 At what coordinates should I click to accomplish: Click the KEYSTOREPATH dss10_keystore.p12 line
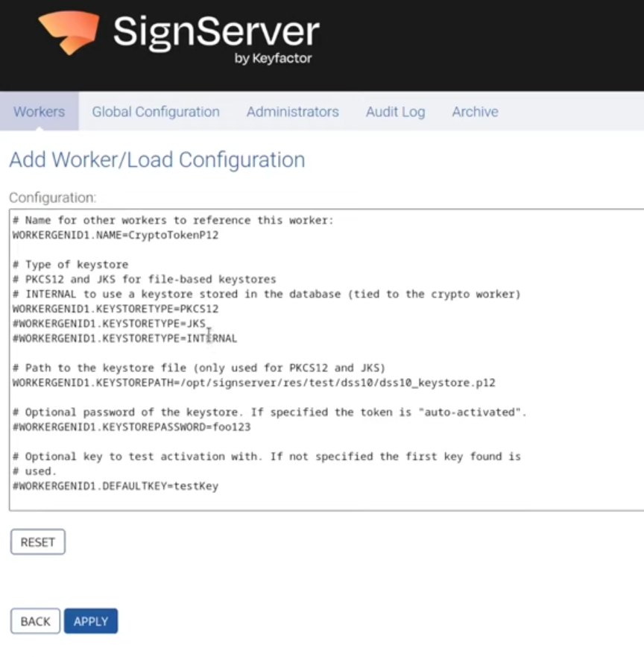pyautogui.click(x=253, y=382)
